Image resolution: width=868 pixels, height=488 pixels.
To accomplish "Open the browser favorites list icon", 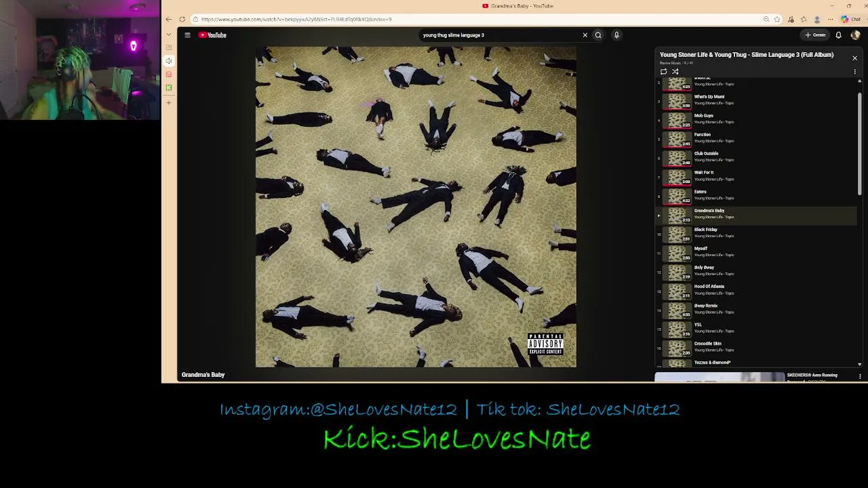I will click(x=804, y=19).
